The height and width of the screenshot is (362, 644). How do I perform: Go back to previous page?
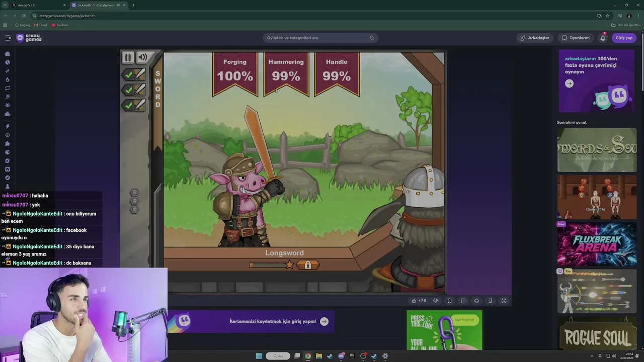[x=6, y=16]
